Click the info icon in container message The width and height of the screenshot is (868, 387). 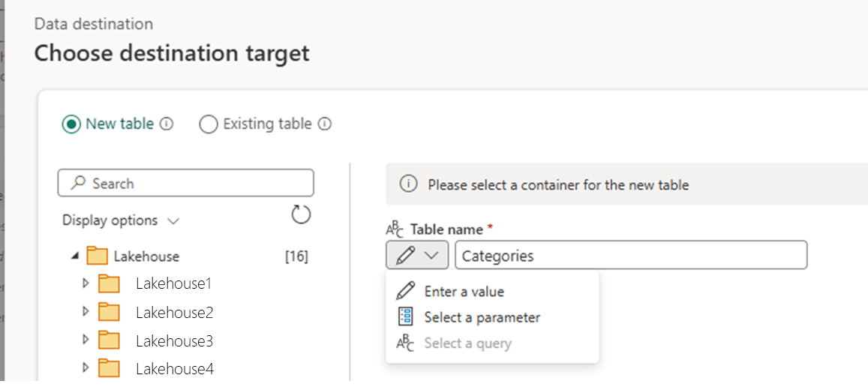(x=408, y=184)
